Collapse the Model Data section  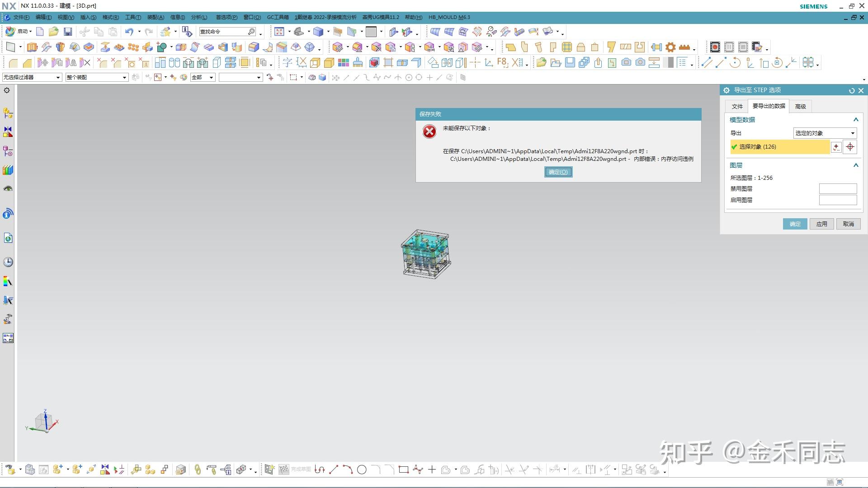click(855, 120)
